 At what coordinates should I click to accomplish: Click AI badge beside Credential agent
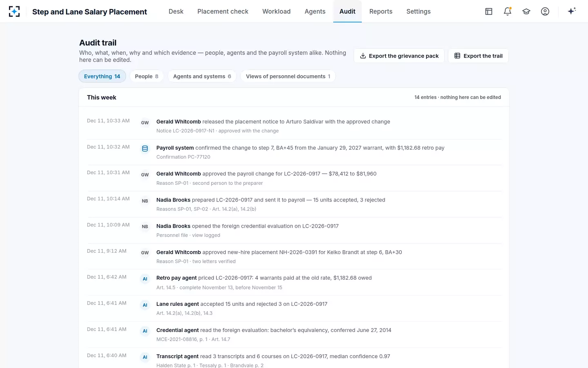[145, 331]
